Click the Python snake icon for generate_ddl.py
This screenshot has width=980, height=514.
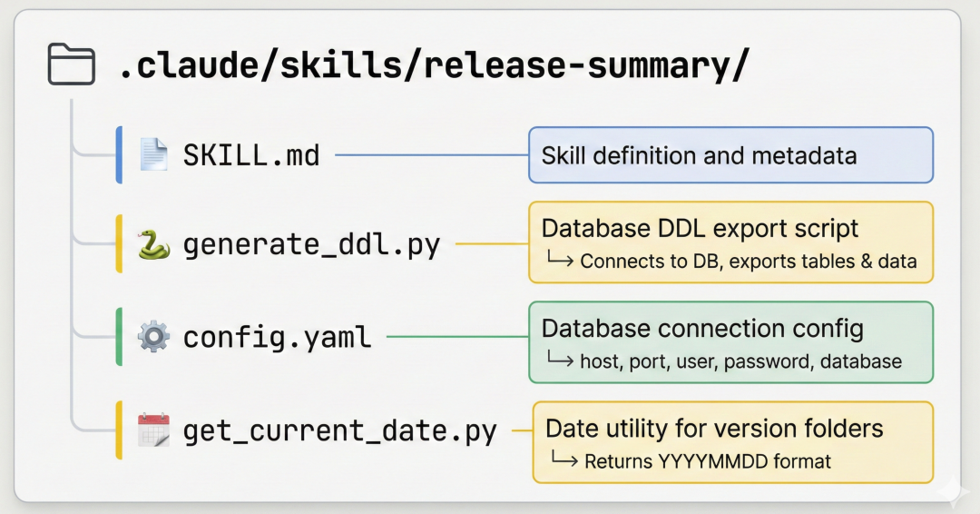coord(153,244)
